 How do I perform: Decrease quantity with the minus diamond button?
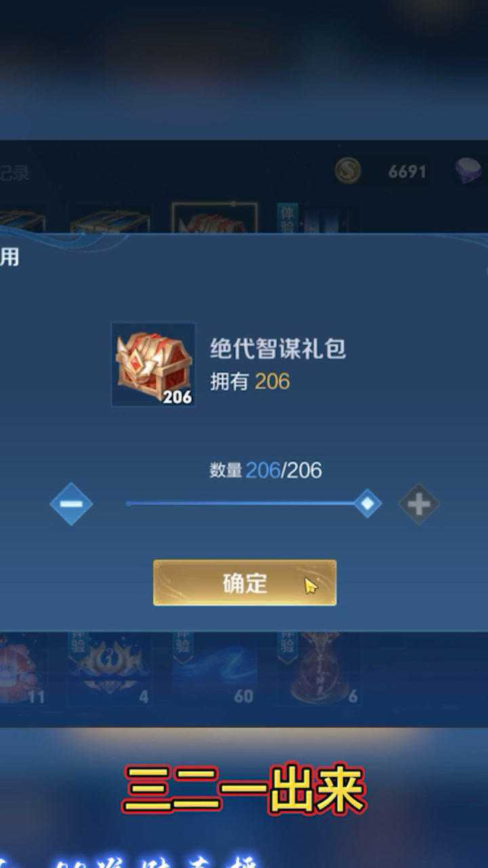point(71,504)
